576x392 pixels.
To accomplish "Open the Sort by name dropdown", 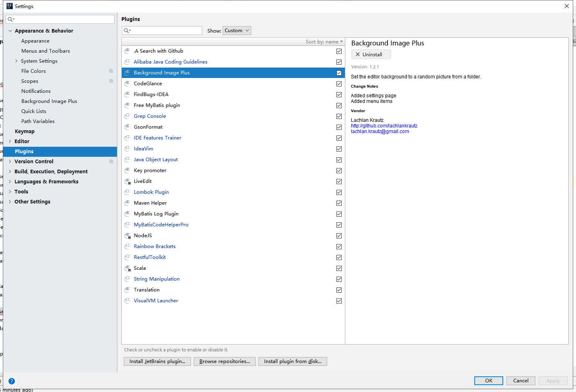I will pyautogui.click(x=324, y=42).
